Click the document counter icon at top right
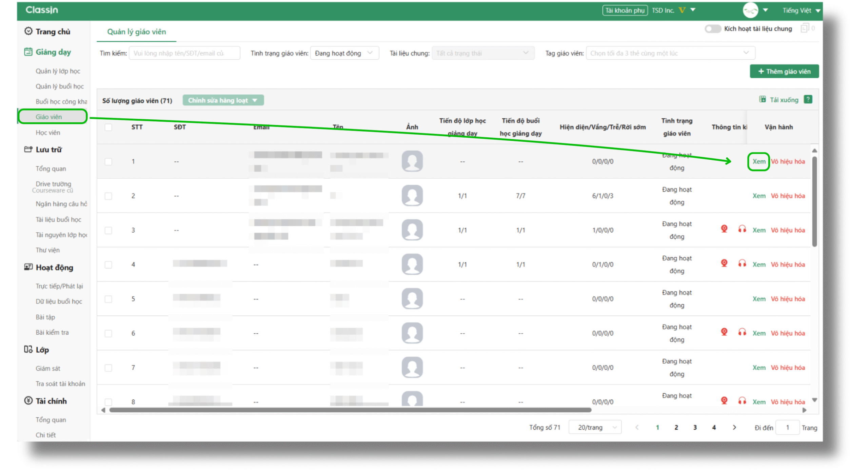Screen dimensions: 868x473 (805, 28)
